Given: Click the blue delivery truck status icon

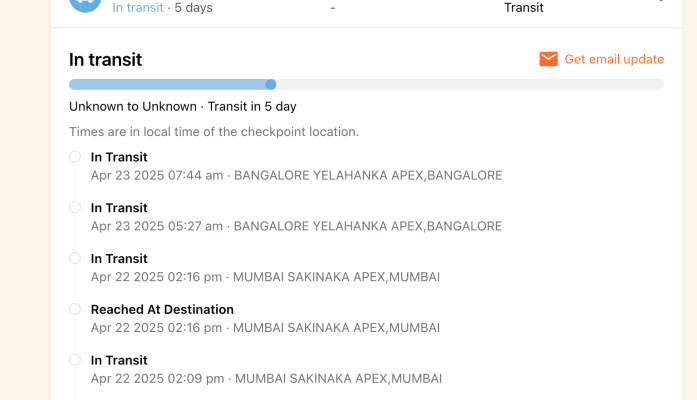Looking at the screenshot, I should pyautogui.click(x=85, y=5).
